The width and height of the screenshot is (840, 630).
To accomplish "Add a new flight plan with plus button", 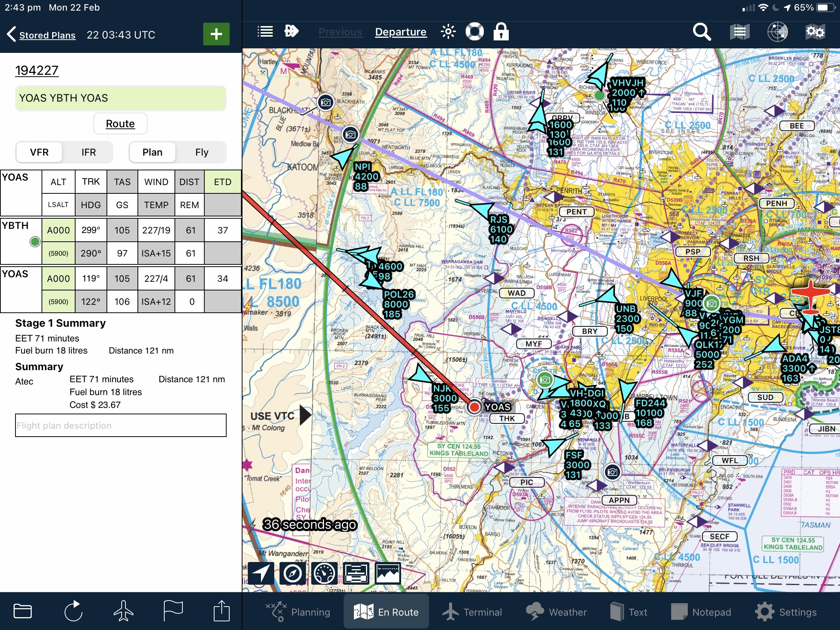I will [x=216, y=34].
